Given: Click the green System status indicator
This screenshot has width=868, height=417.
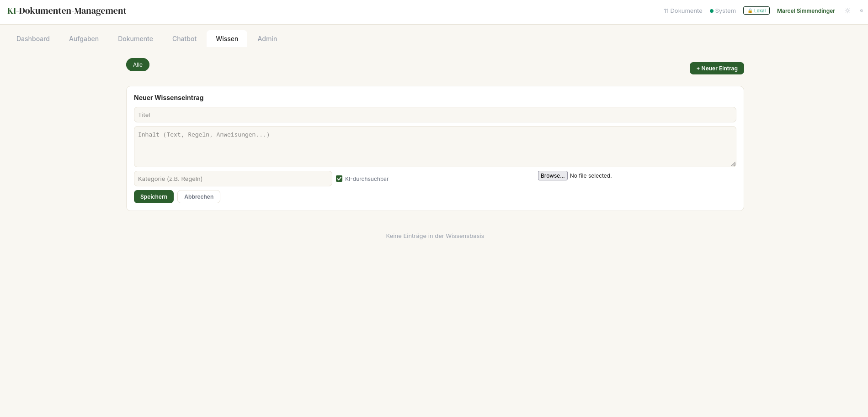Looking at the screenshot, I should click(x=723, y=11).
